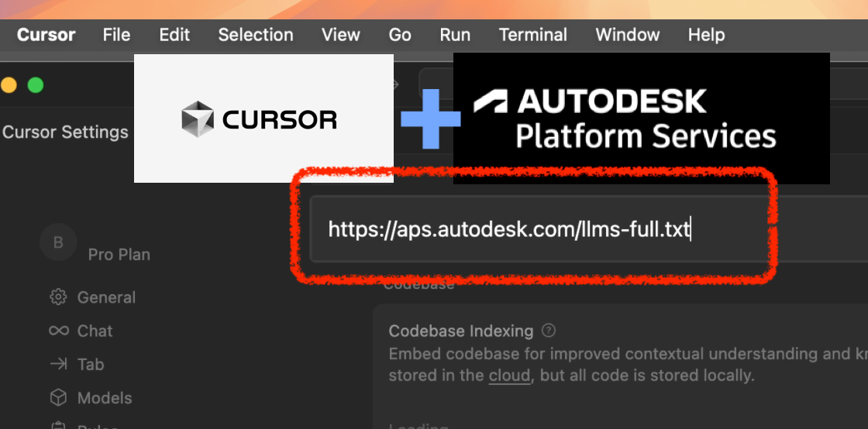Open the Help menu

pyautogui.click(x=706, y=35)
